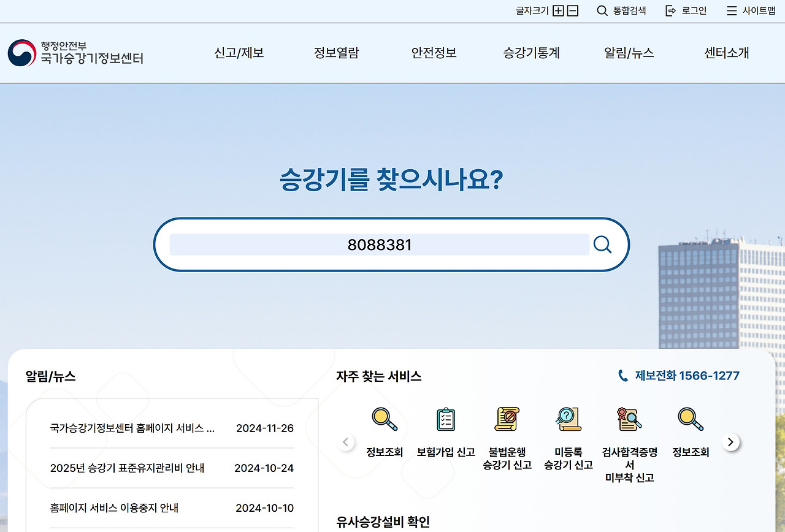Viewport: 785px width, 532px height.
Task: Expand the 승강기통계 navigation menu
Action: (x=531, y=53)
